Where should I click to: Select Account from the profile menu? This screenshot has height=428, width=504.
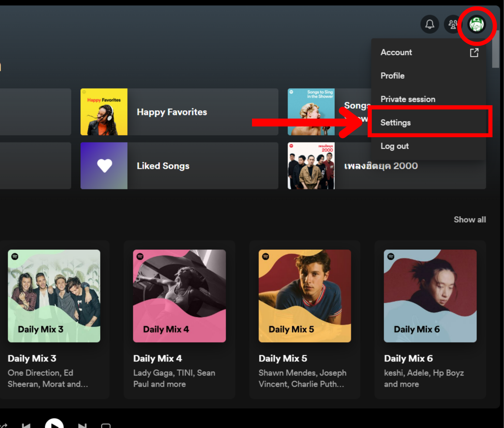[x=396, y=52]
